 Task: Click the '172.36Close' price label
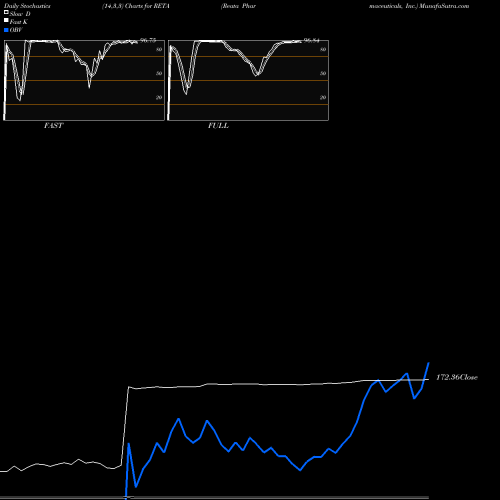pyautogui.click(x=457, y=377)
